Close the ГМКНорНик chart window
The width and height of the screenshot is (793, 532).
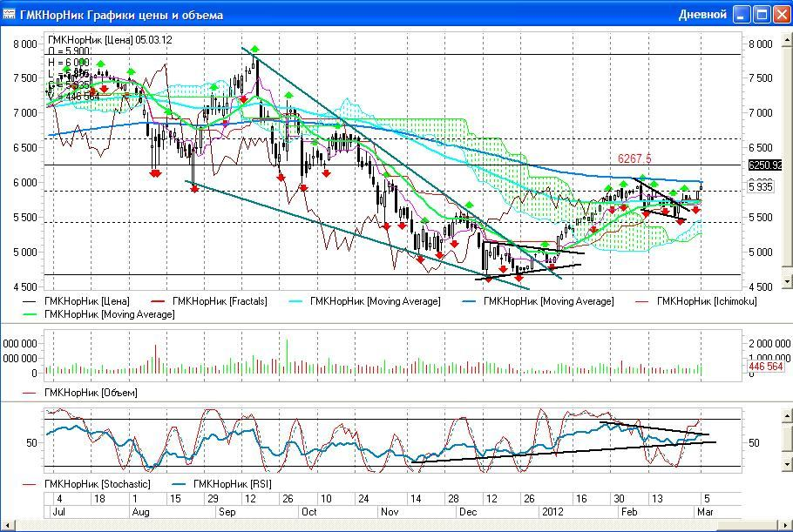tap(782, 15)
